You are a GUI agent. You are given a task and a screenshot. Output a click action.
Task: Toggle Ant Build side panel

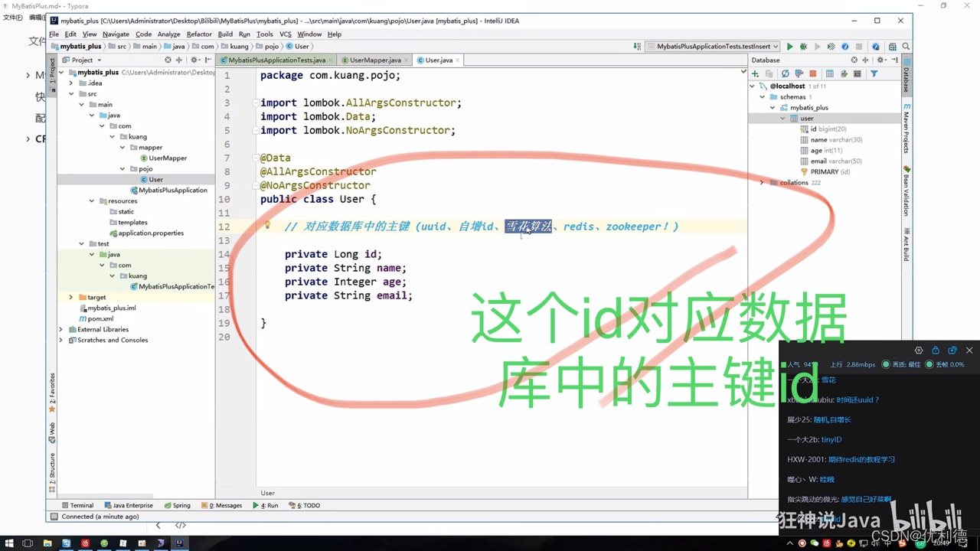click(906, 244)
